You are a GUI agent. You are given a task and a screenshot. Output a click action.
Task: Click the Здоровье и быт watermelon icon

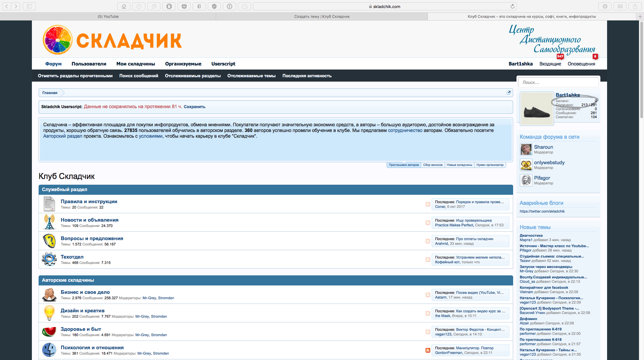click(49, 331)
